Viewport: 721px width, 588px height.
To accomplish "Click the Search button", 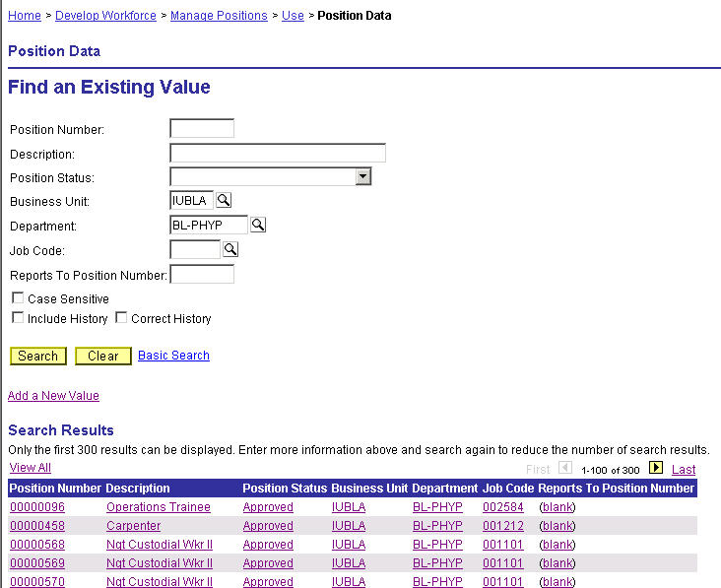I will [x=38, y=356].
